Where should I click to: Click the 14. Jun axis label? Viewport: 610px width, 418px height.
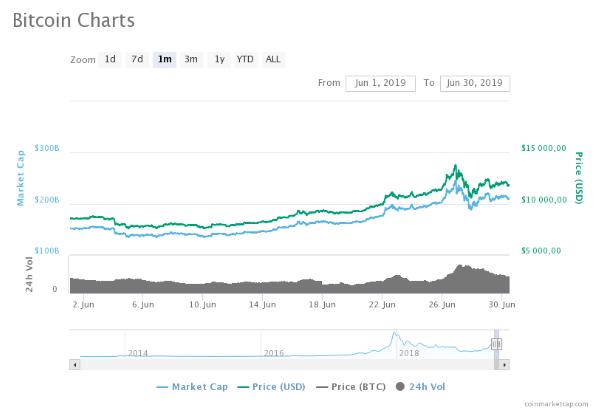(263, 304)
